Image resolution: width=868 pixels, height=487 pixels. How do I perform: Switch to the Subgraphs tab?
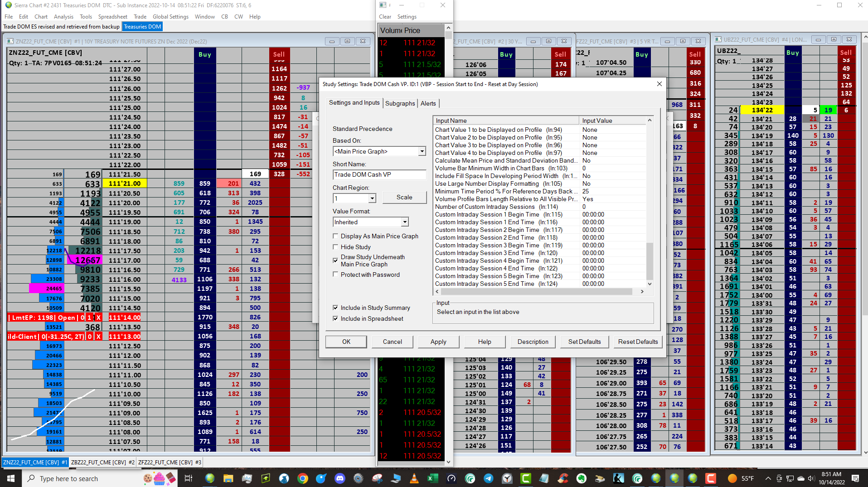coord(400,103)
